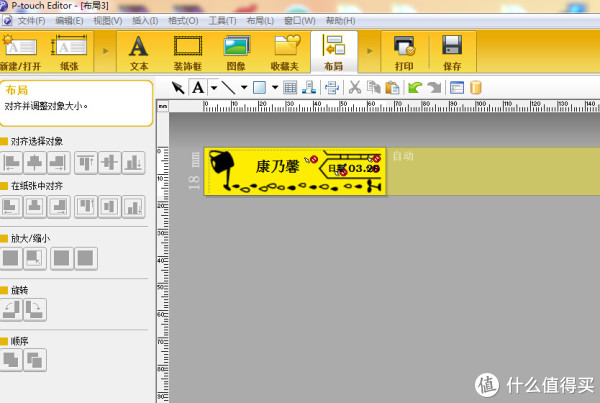This screenshot has height=403, width=600.
Task: Select the 康乃馨 text on label
Action: pos(277,167)
